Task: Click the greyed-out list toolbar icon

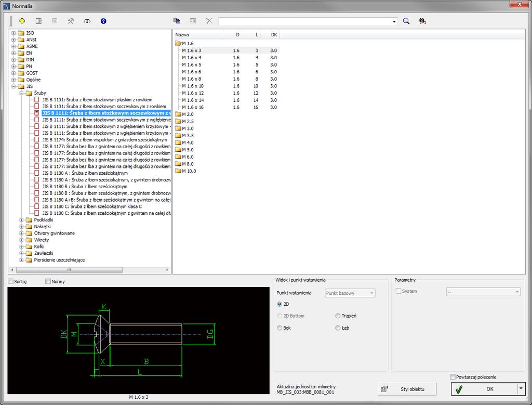Action: click(x=55, y=21)
